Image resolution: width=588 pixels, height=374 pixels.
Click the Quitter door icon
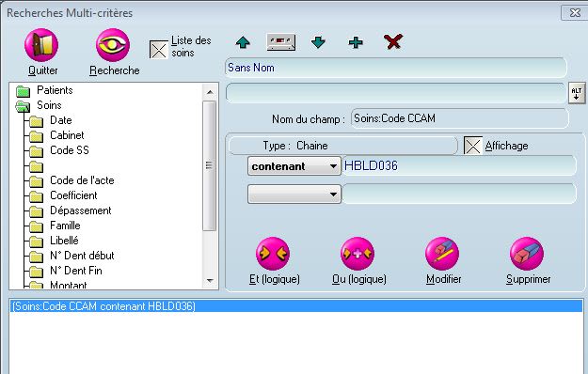click(x=41, y=45)
